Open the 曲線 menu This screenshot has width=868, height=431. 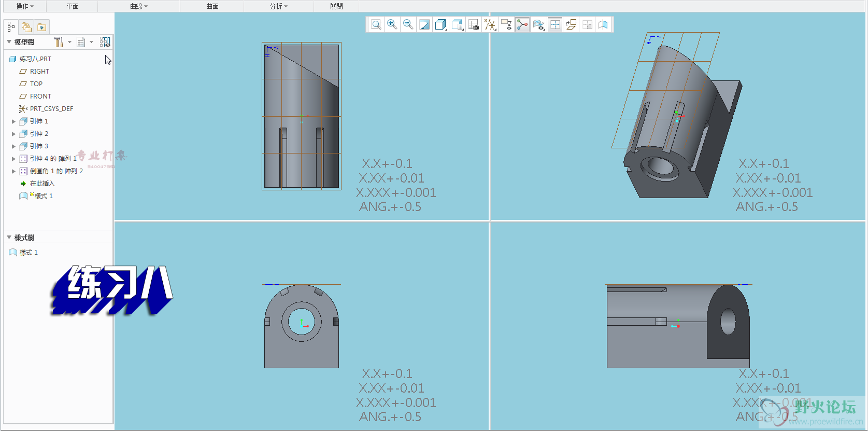(x=138, y=6)
